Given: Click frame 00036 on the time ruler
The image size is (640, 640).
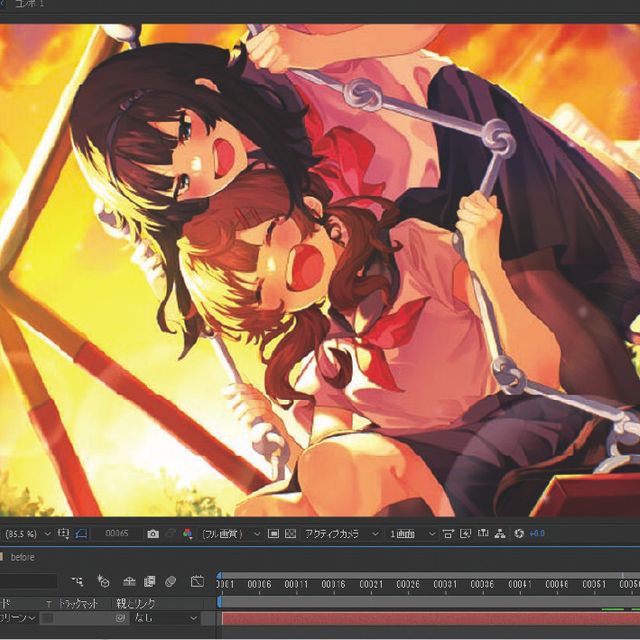Looking at the screenshot, I should (x=482, y=584).
